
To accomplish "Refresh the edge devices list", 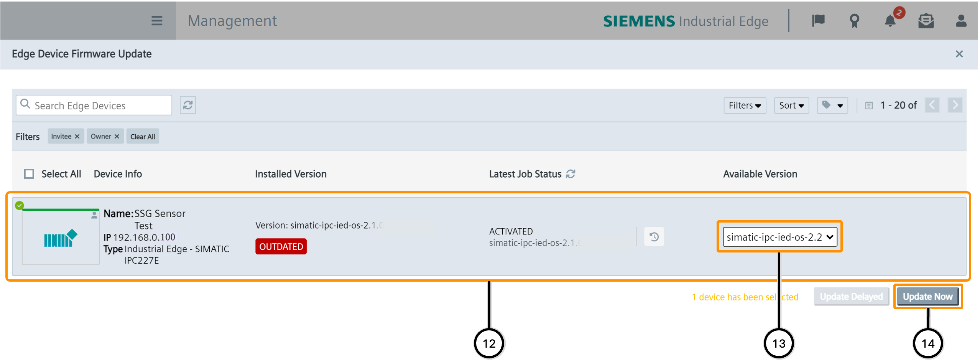I will click(x=188, y=105).
